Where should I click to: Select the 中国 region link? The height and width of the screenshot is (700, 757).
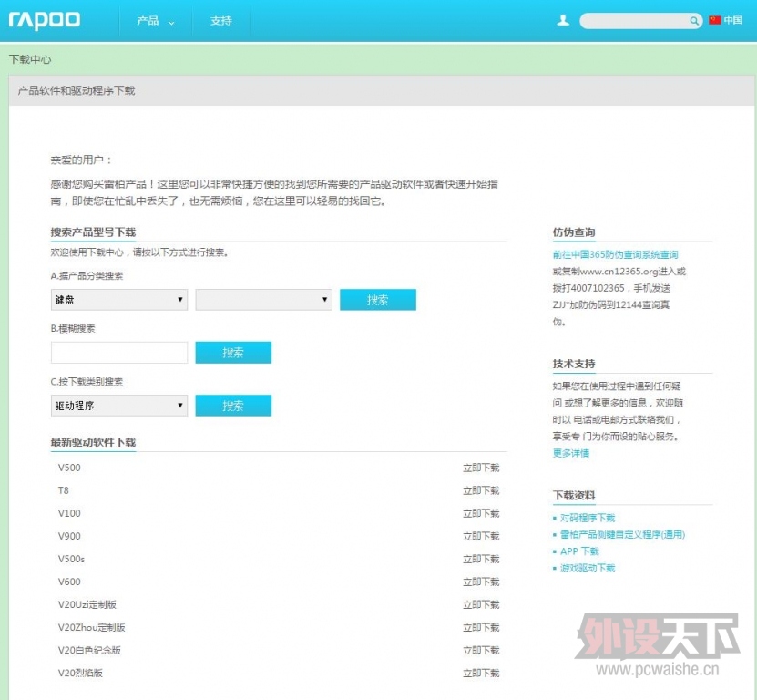[x=732, y=20]
